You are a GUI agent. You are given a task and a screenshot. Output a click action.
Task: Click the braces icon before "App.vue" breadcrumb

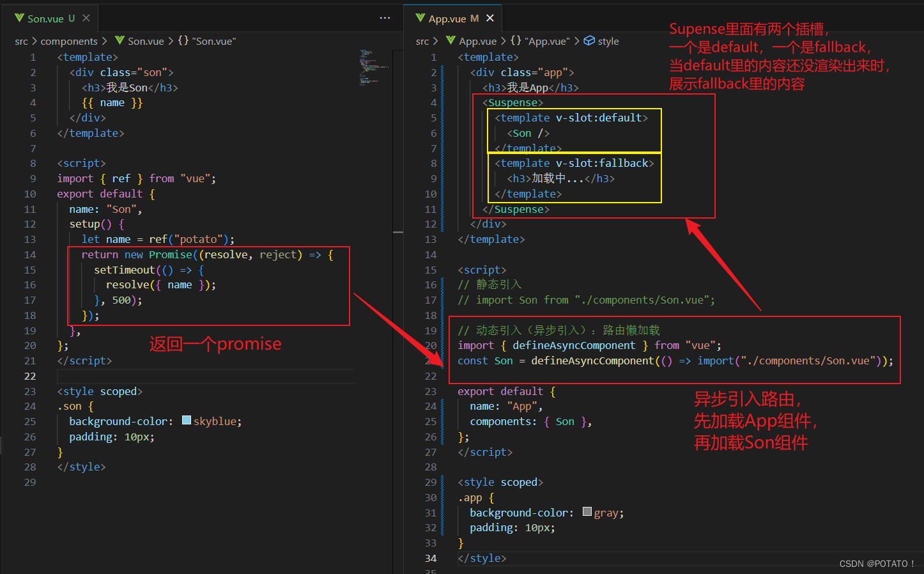point(516,40)
